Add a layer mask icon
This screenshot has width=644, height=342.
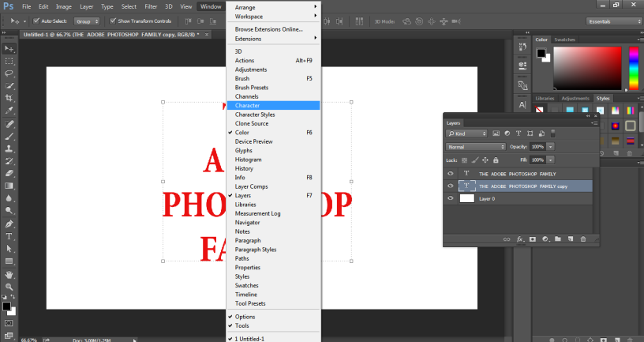[x=533, y=239]
